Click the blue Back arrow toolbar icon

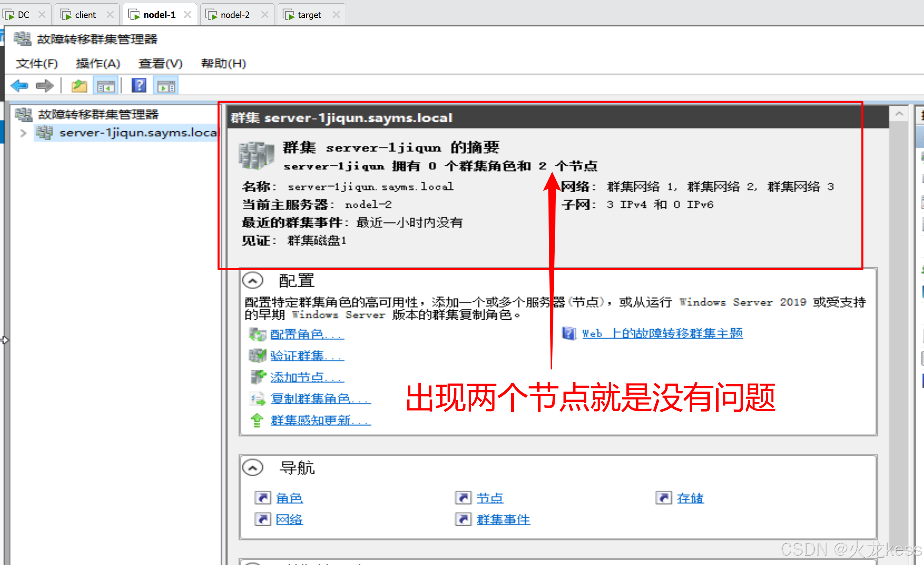point(19,86)
